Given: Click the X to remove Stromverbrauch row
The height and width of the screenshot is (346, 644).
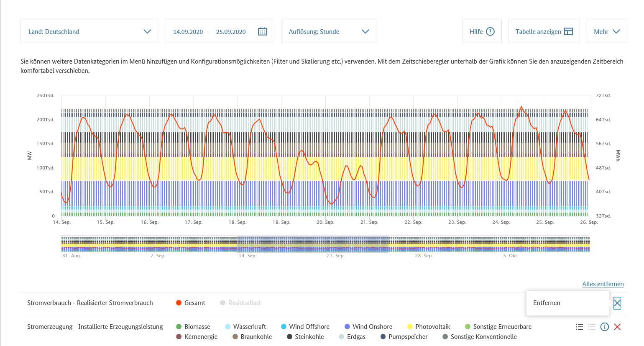Looking at the screenshot, I should (617, 303).
